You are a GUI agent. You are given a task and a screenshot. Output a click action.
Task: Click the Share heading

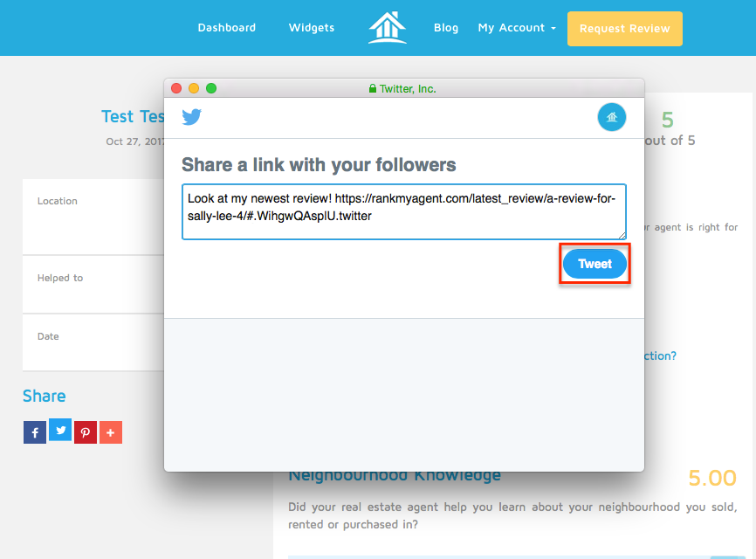click(45, 396)
